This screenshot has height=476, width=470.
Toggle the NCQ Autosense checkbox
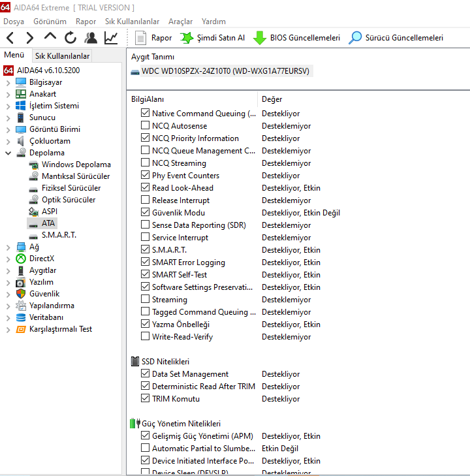click(145, 125)
